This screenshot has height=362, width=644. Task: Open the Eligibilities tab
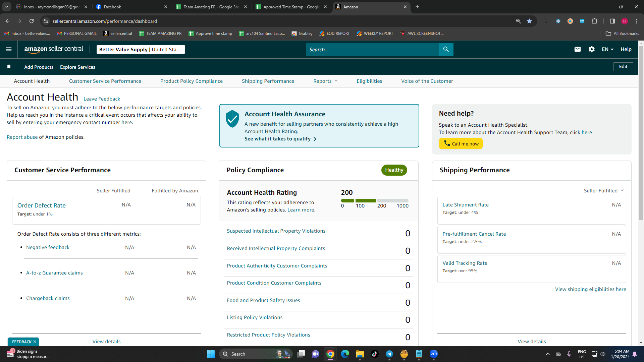coord(369,81)
